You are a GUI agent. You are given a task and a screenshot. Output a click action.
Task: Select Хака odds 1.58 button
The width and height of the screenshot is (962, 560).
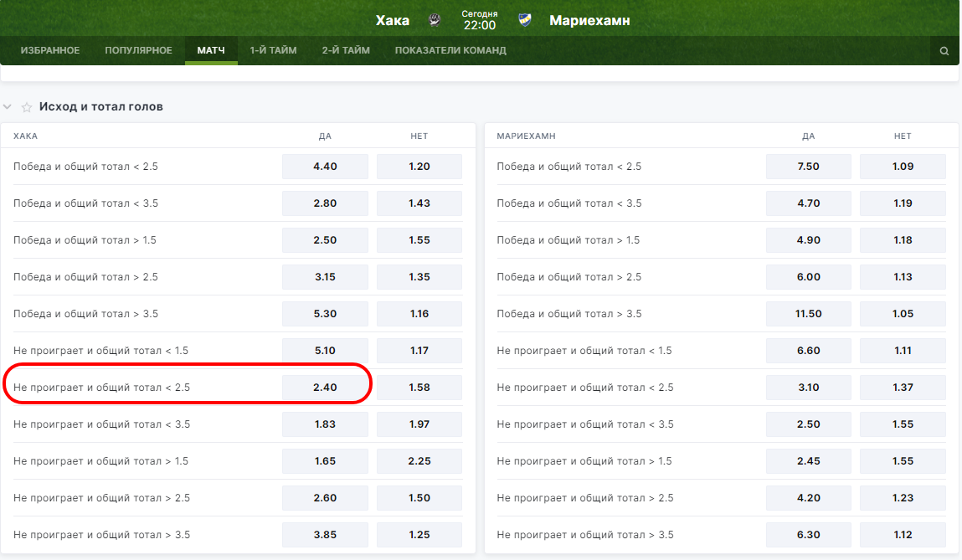tap(419, 387)
